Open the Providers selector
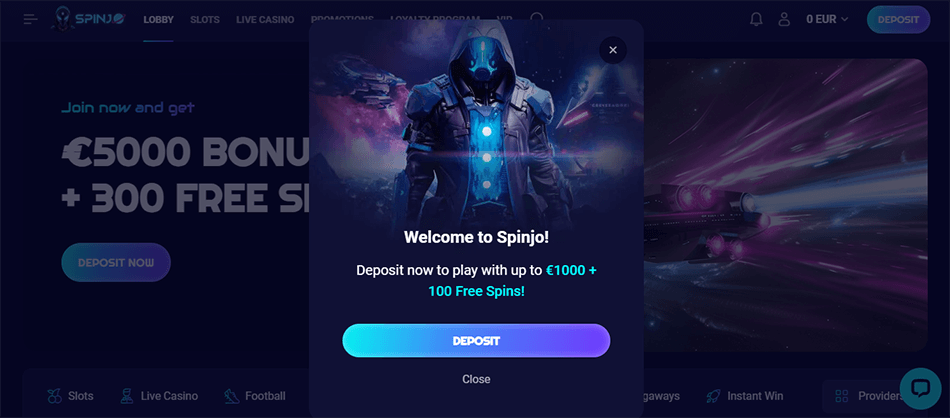The width and height of the screenshot is (950, 418). [868, 396]
